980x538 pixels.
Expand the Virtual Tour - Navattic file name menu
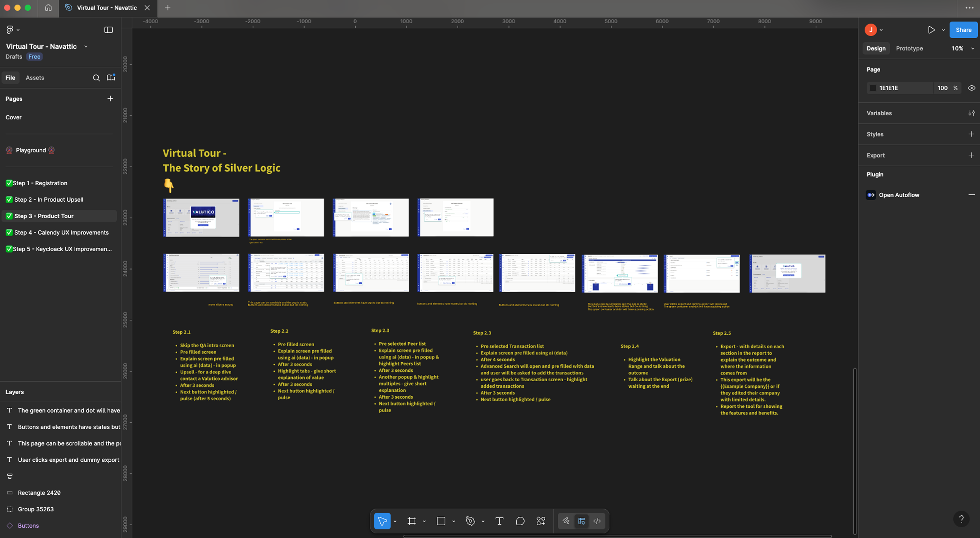(86, 46)
